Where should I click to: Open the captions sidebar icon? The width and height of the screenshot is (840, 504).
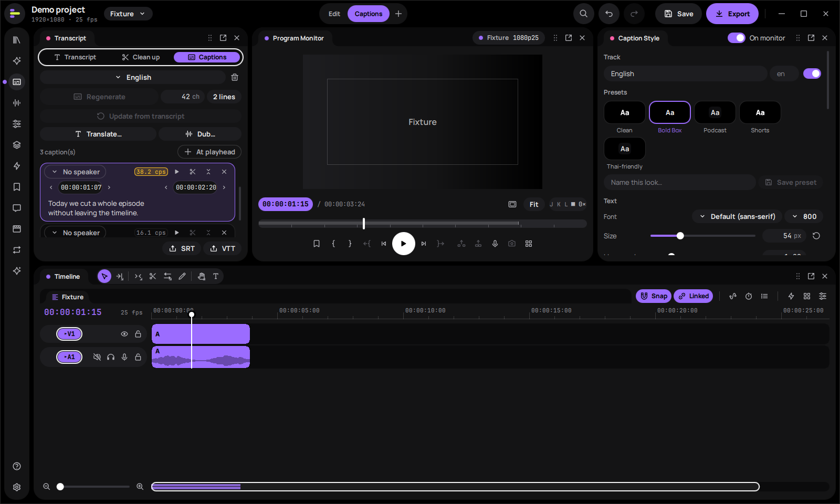point(17,82)
